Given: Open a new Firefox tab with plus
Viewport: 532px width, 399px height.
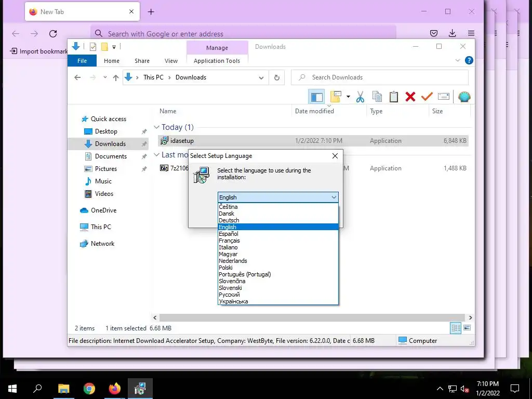Looking at the screenshot, I should [151, 12].
